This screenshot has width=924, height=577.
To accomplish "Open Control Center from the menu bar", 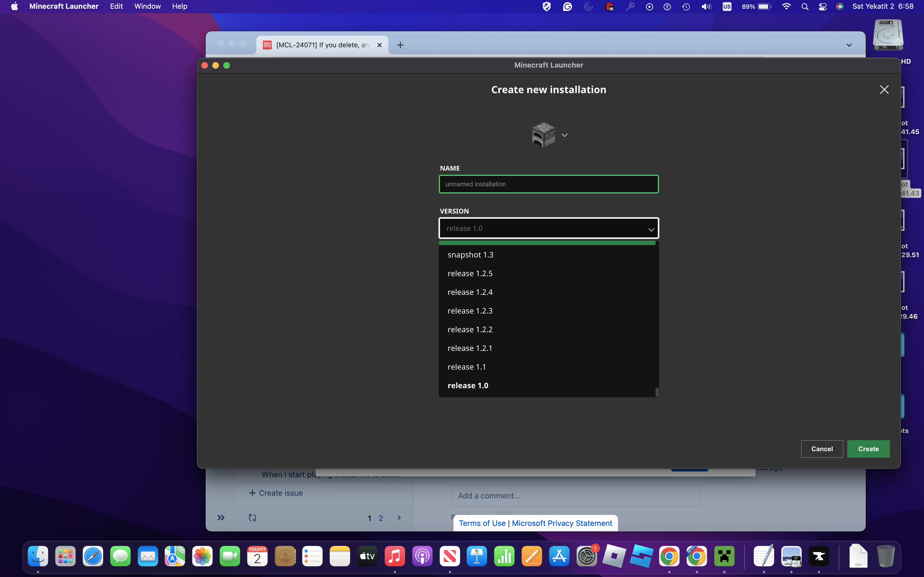I will click(823, 7).
